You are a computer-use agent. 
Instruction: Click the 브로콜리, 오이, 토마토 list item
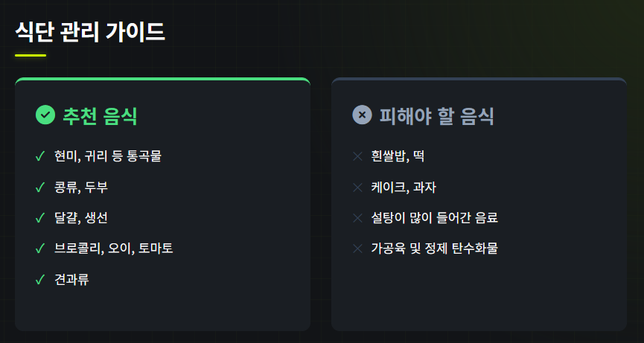point(114,249)
